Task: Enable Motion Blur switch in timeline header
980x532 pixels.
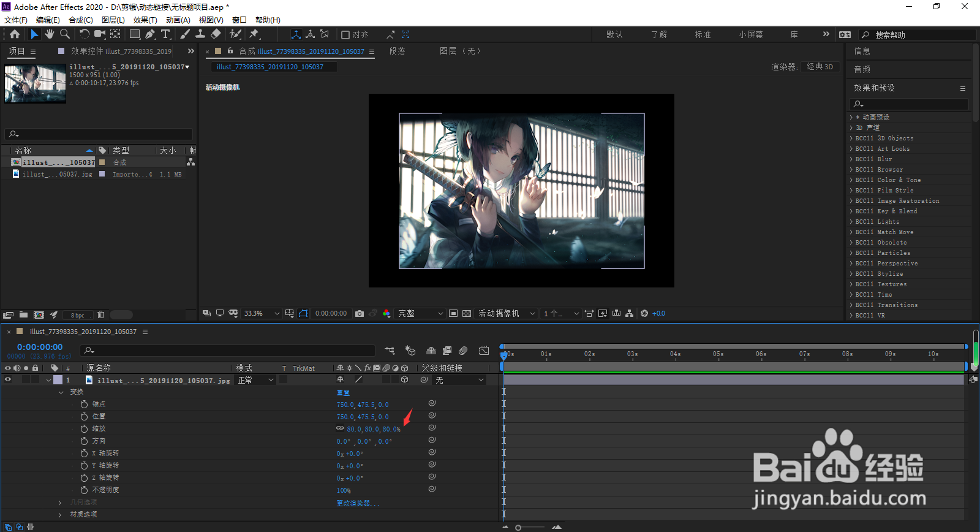Action: [x=463, y=351]
